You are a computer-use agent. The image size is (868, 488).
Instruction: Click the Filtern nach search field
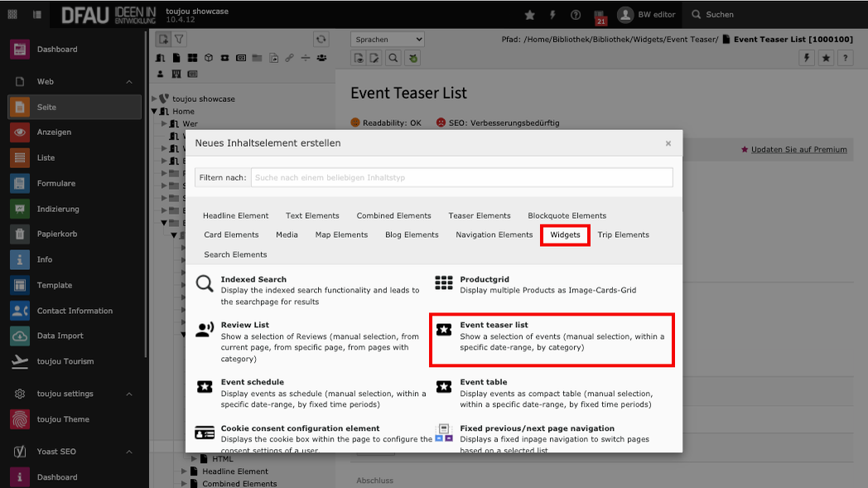[x=461, y=177]
